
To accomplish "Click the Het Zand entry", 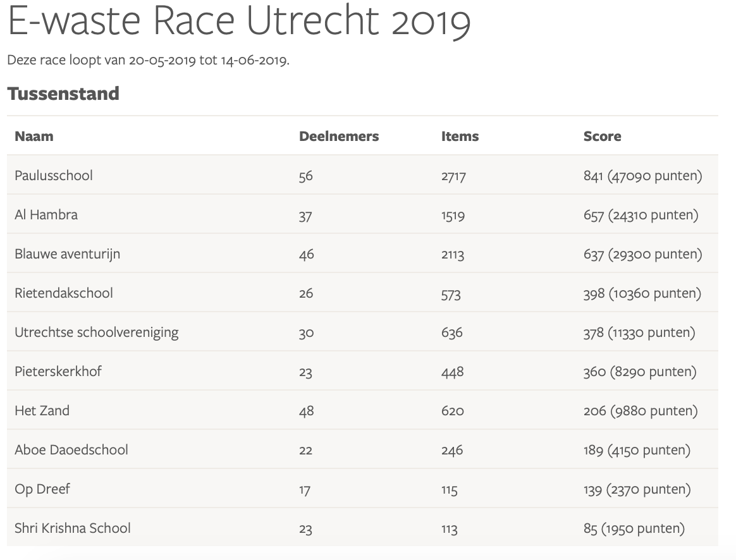I will [42, 411].
